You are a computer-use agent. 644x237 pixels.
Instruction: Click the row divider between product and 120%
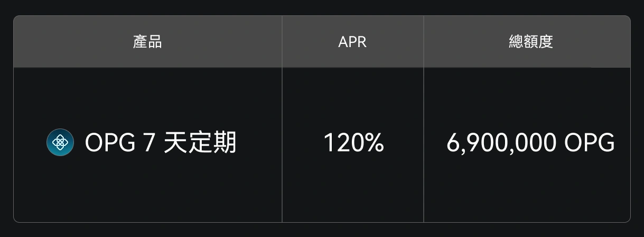pyautogui.click(x=282, y=143)
